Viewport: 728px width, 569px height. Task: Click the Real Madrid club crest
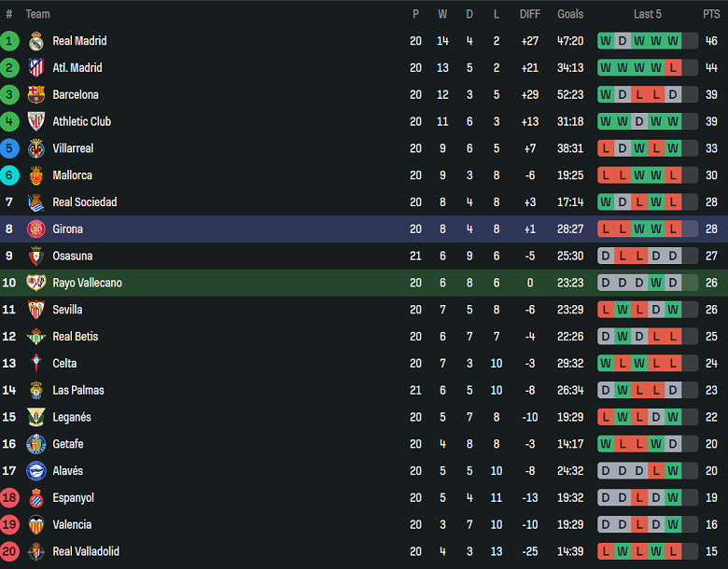click(x=36, y=41)
